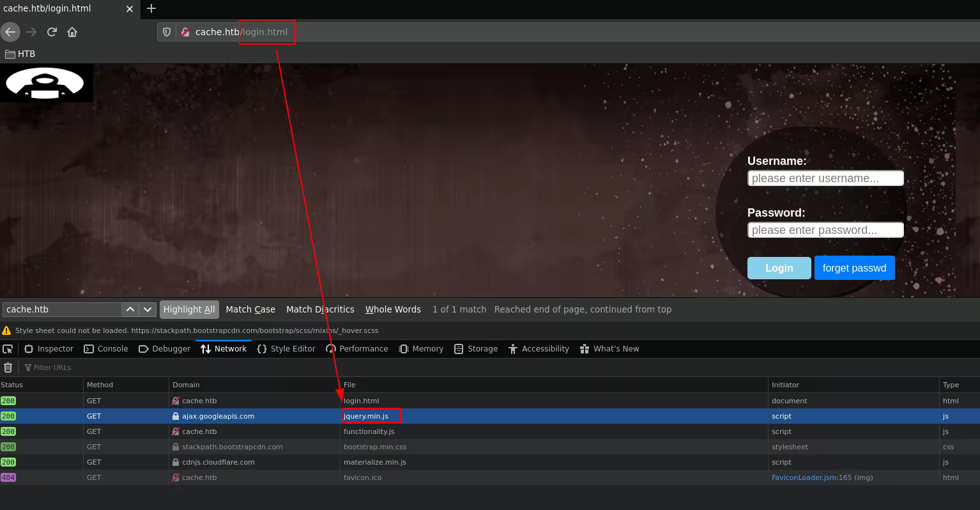This screenshot has height=510, width=980.
Task: Go to the browser home page icon
Action: click(72, 32)
